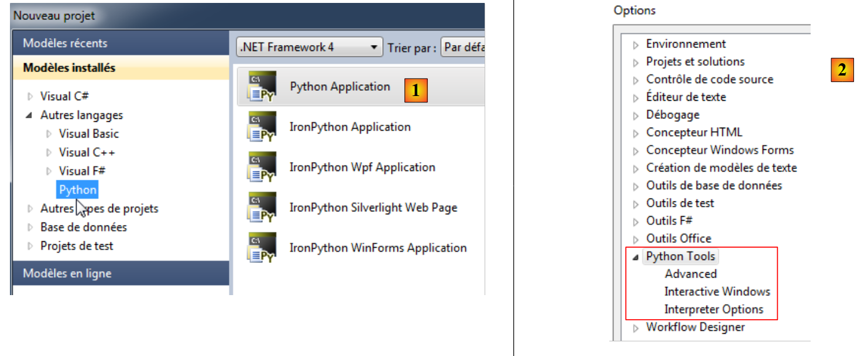
Task: Select Advanced under Python Tools
Action: click(691, 274)
